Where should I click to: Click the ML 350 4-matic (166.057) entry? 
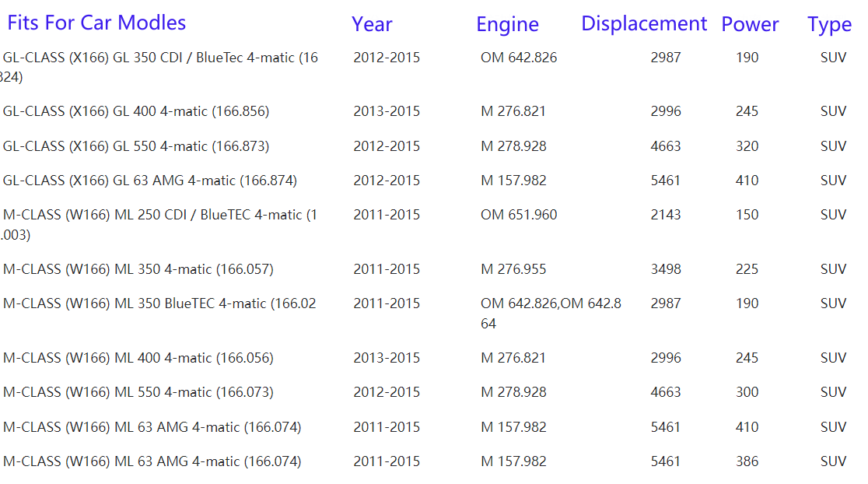pos(138,269)
